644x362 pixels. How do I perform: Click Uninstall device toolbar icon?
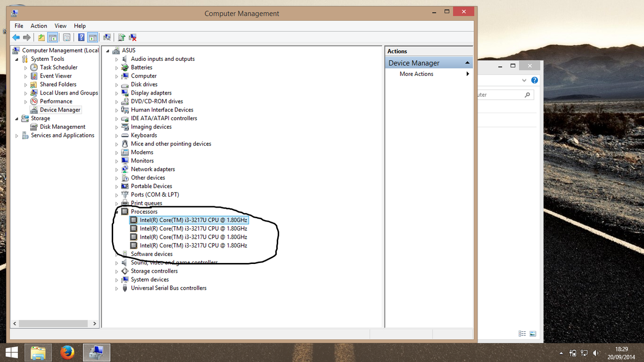(x=133, y=37)
